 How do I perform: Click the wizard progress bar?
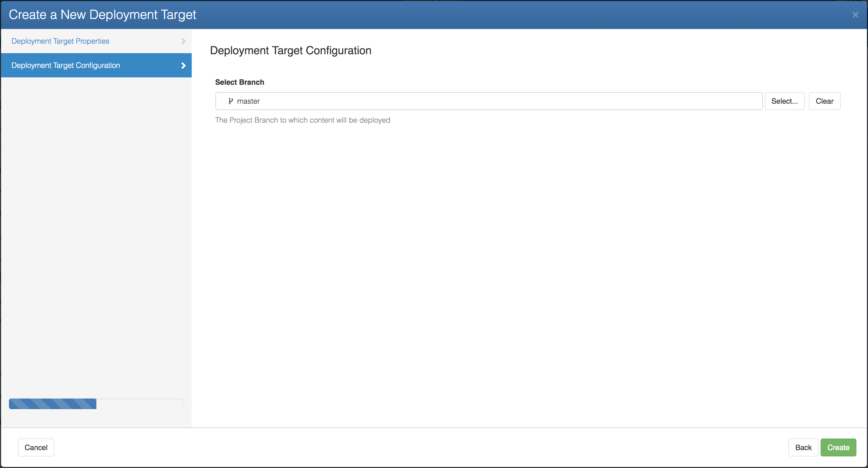pos(96,404)
